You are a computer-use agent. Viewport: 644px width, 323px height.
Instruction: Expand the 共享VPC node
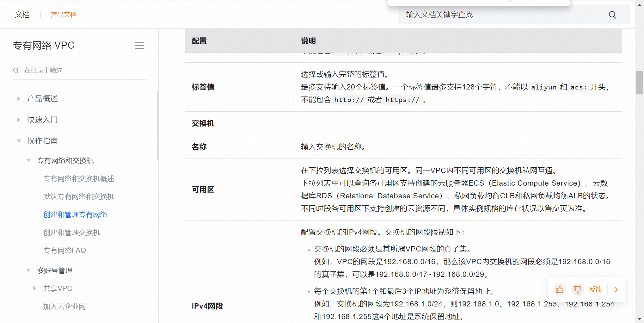[x=35, y=288]
